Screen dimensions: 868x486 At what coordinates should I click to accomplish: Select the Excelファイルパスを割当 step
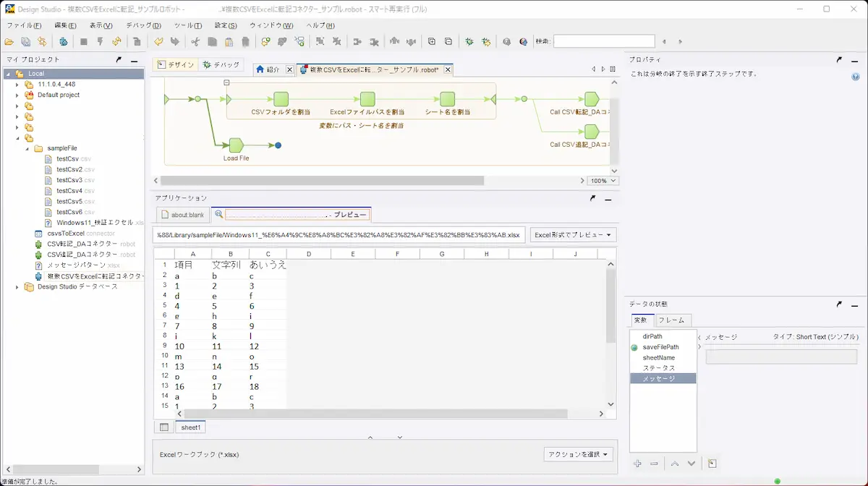point(367,99)
